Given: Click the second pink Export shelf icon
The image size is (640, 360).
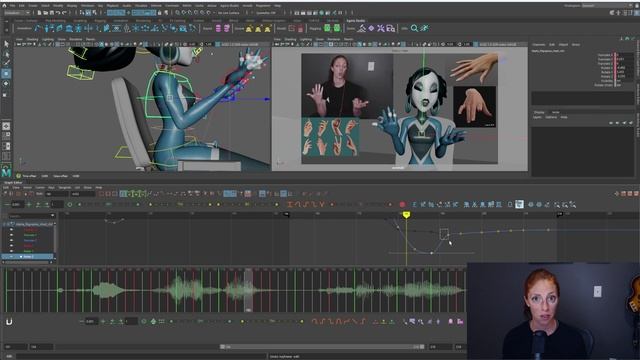Looking at the screenshot, I should 227,28.
